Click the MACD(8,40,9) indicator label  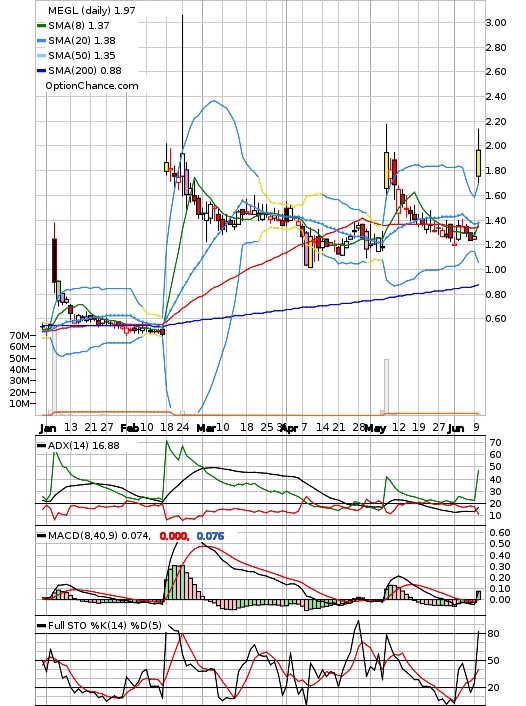tap(99, 535)
